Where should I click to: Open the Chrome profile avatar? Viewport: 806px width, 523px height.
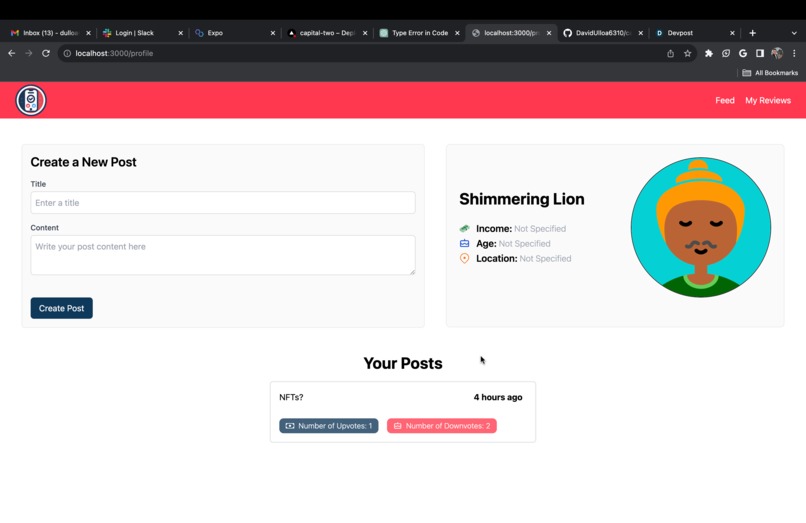click(x=777, y=53)
